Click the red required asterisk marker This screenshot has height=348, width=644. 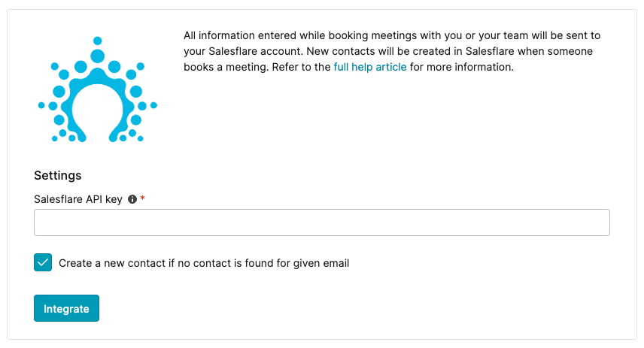[x=142, y=198]
